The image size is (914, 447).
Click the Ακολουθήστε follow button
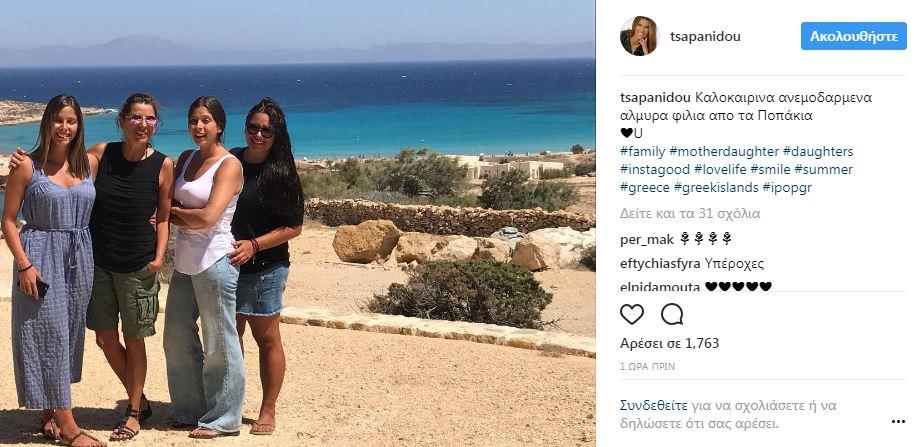click(853, 36)
